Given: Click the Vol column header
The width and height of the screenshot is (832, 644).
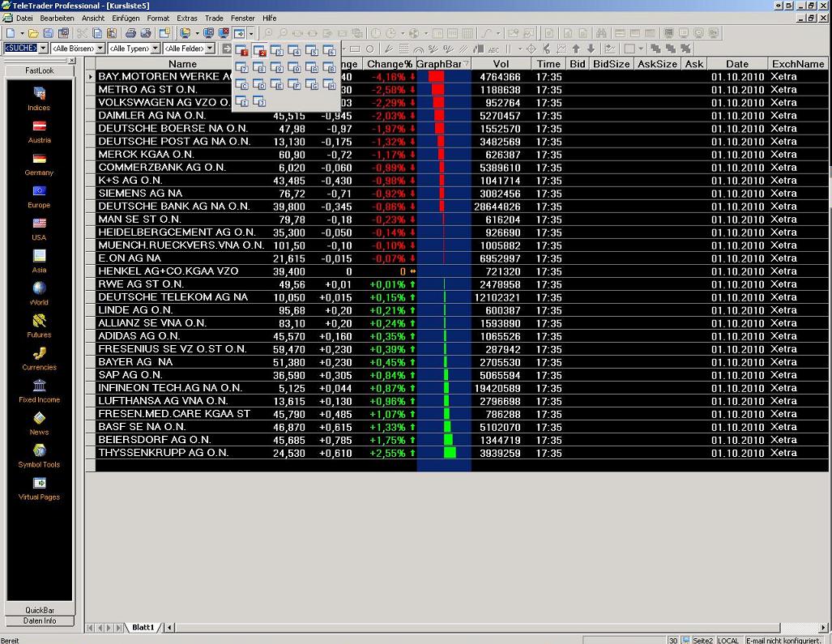Looking at the screenshot, I should pyautogui.click(x=501, y=64).
